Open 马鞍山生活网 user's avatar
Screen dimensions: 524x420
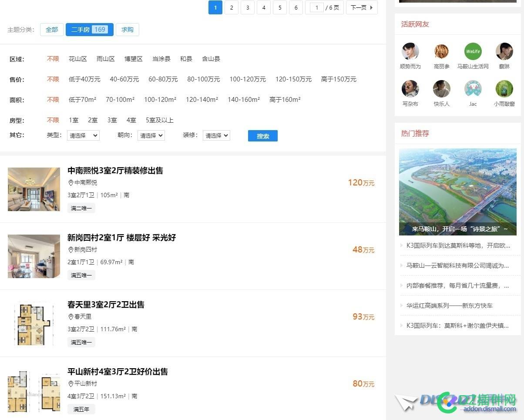(x=473, y=51)
